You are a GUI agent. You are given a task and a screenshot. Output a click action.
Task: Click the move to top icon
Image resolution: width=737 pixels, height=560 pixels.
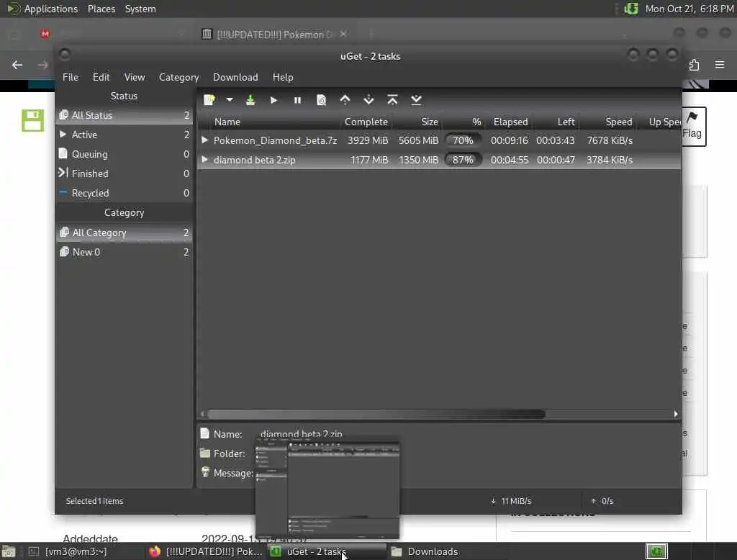[x=392, y=99]
